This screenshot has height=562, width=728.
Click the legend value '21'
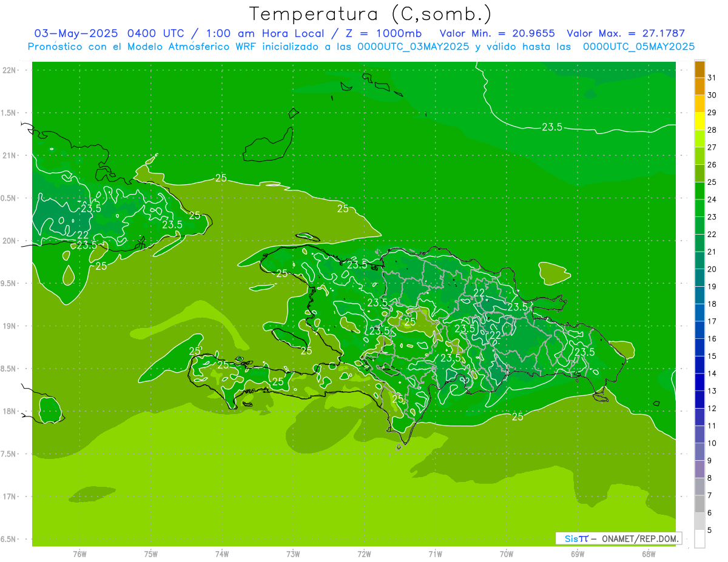click(x=712, y=252)
